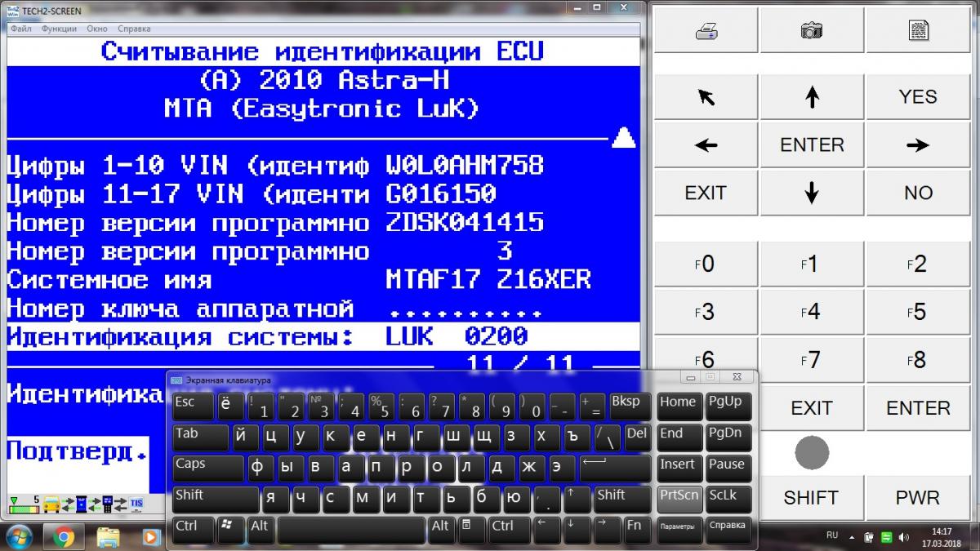The image size is (980, 551).
Task: Click the Bksp key on on-screen keyboard
Action: 630,406
